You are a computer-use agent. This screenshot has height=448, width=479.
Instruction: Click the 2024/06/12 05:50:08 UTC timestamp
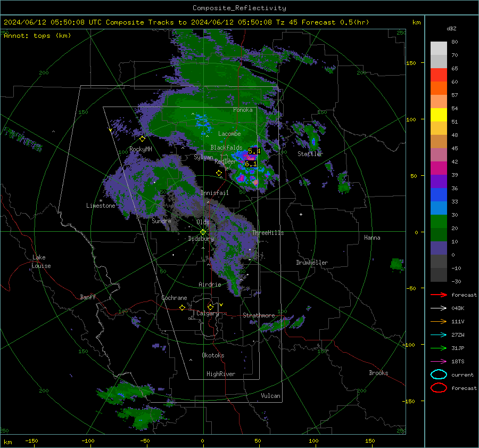(53, 22)
